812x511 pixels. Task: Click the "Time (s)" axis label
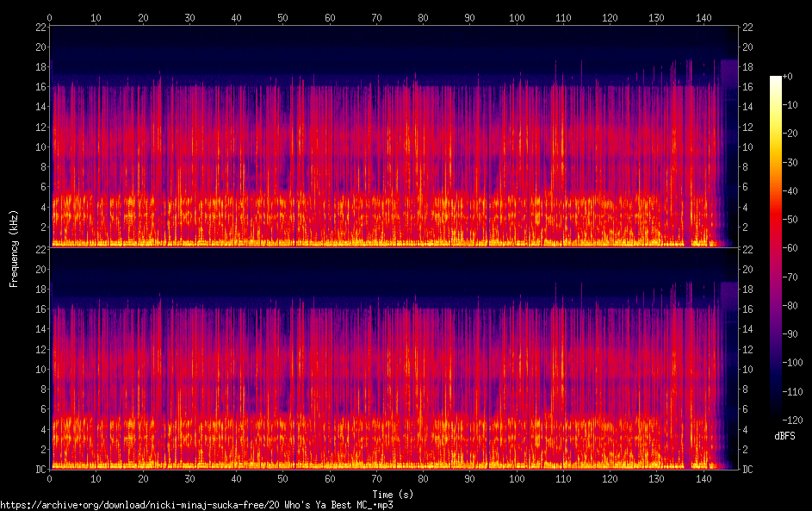pyautogui.click(x=393, y=494)
